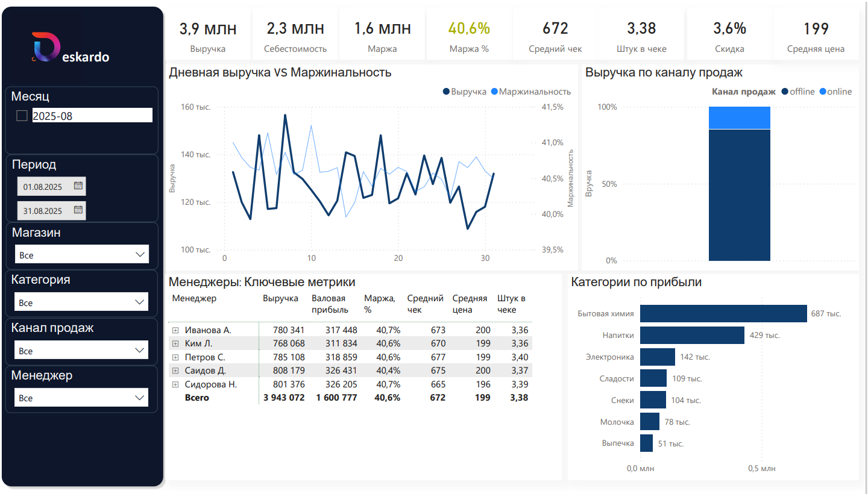Open the Магазин dropdown
Viewport: 868px width, 494px height.
coord(81,255)
